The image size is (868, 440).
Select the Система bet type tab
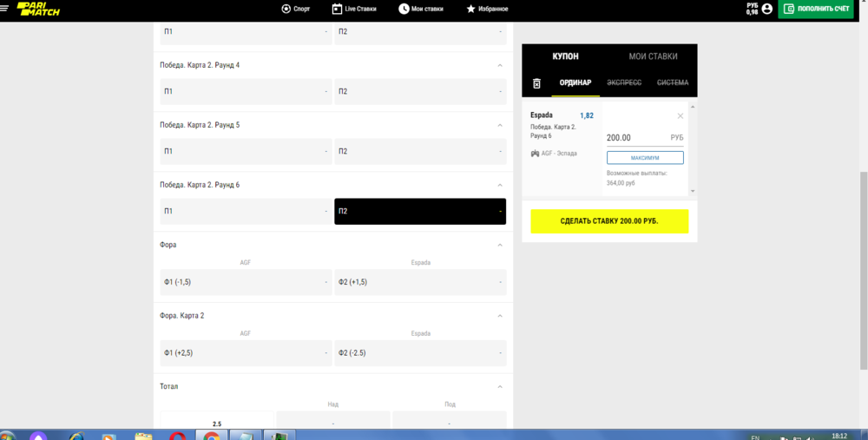tap(673, 83)
